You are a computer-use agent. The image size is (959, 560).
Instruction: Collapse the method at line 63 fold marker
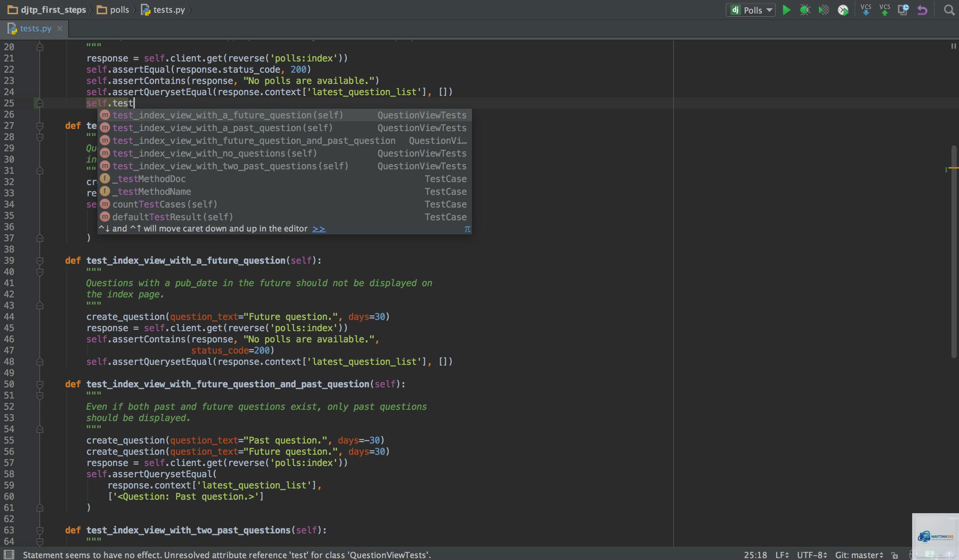tap(40, 530)
